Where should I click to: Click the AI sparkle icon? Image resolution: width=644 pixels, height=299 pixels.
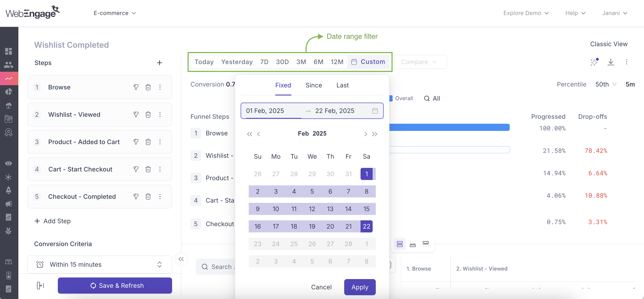coord(594,62)
